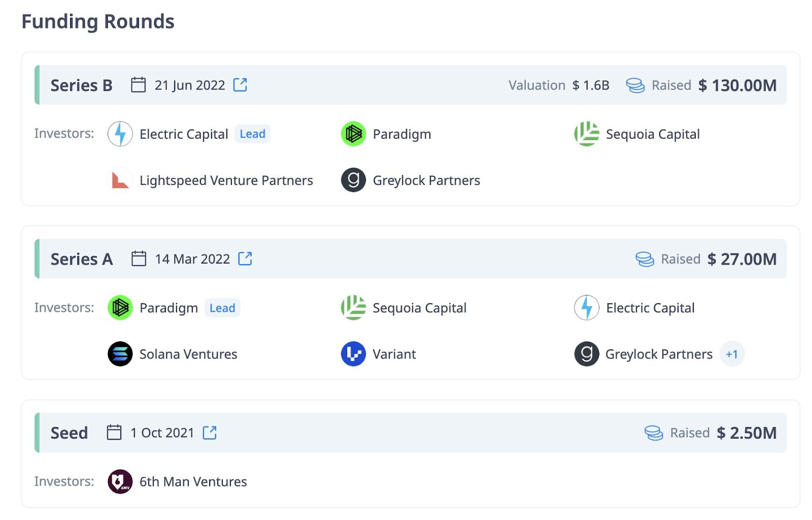Click calendar icon beside 21 Jun 2022
Screen dimensions: 812x520
(139, 85)
